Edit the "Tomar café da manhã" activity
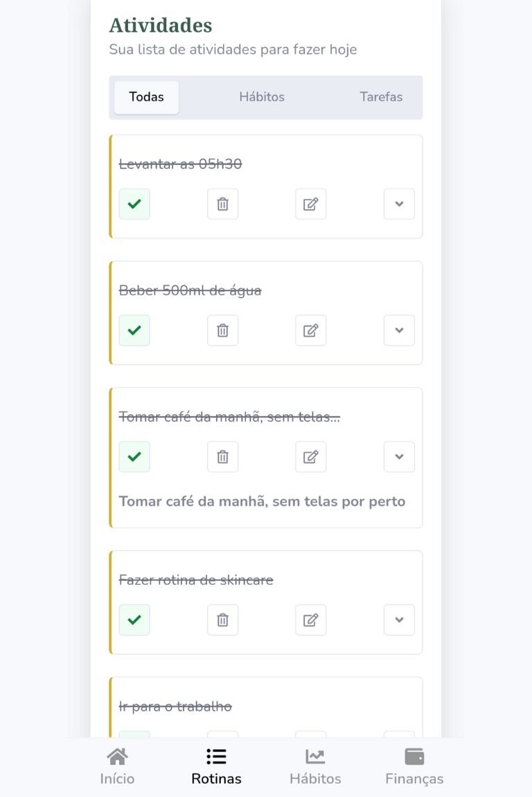Image resolution: width=532 pixels, height=797 pixels. coord(310,457)
